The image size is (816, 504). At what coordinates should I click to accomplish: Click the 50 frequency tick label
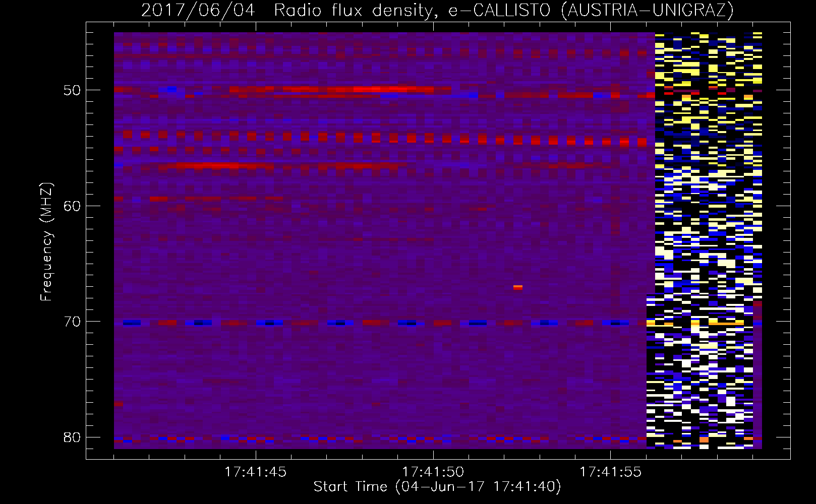(x=72, y=90)
